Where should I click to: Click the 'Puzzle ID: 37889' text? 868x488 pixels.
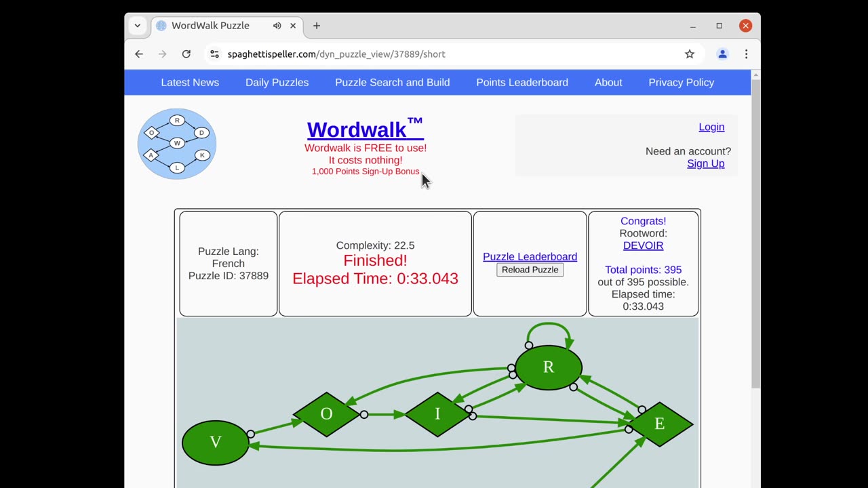pyautogui.click(x=228, y=276)
